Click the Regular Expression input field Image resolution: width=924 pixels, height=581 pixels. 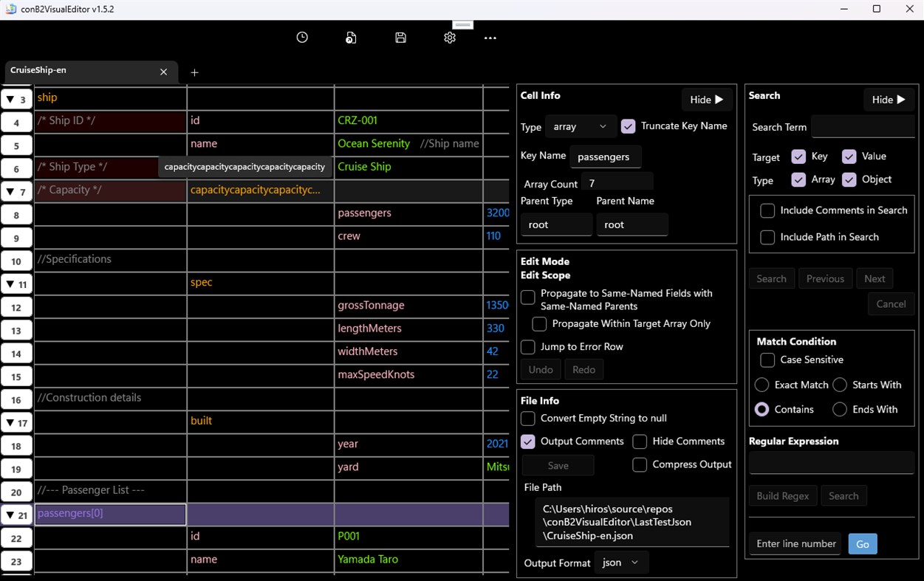point(832,463)
